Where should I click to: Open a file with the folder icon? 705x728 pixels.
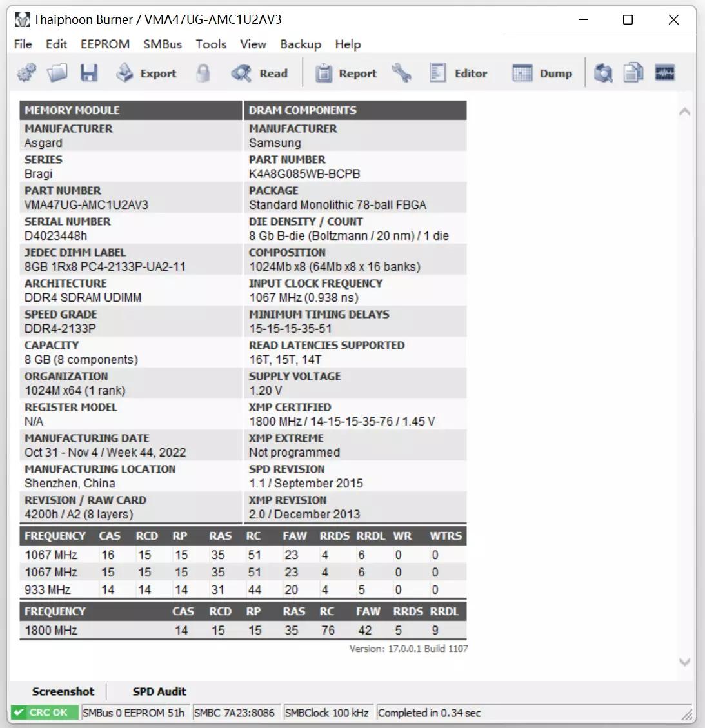point(57,73)
